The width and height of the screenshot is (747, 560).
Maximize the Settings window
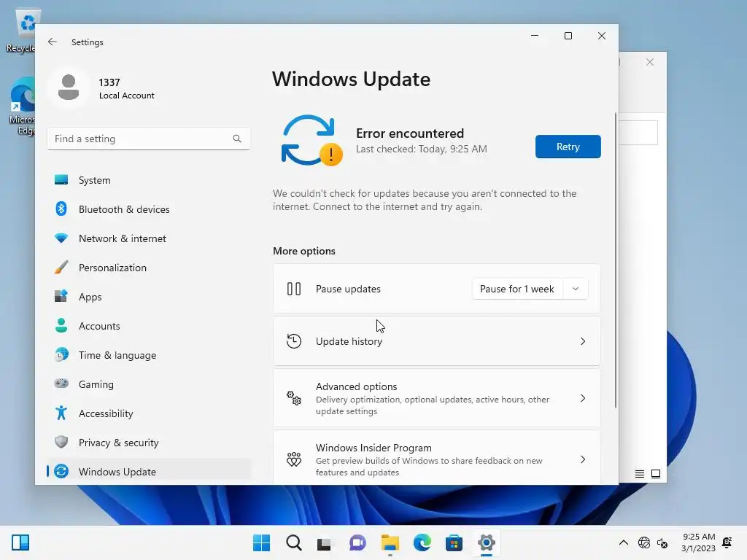[568, 36]
